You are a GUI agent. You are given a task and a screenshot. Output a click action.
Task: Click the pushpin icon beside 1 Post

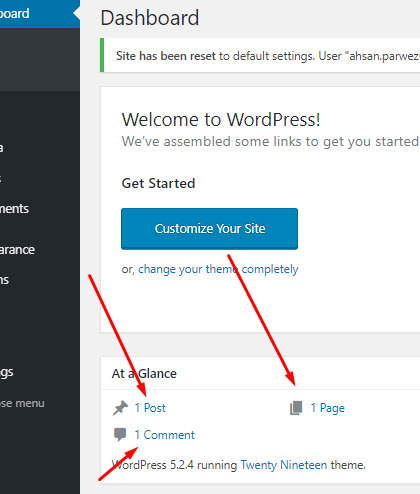pos(120,408)
